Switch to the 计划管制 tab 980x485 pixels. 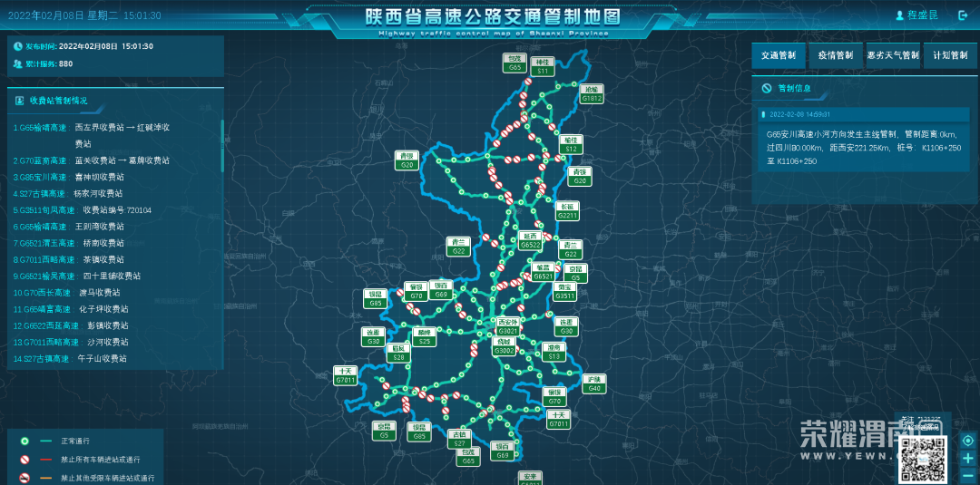coord(951,55)
